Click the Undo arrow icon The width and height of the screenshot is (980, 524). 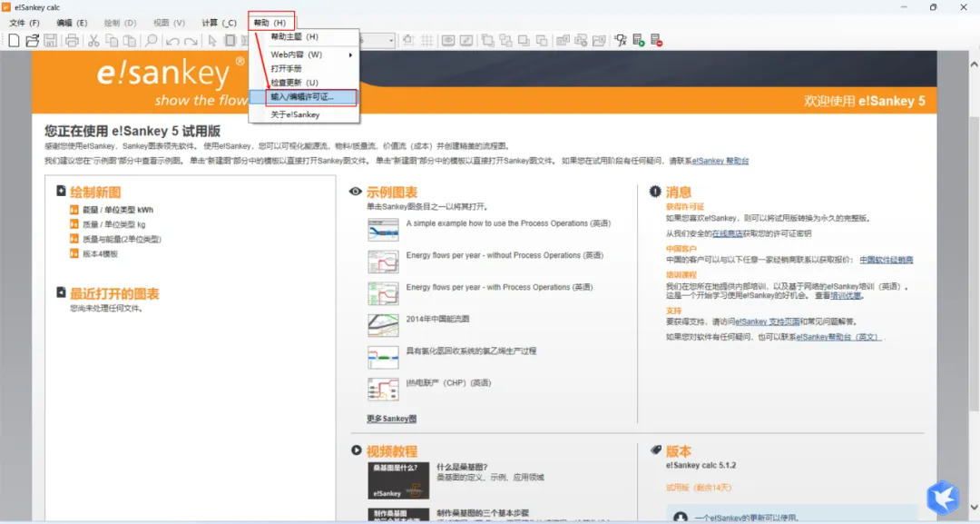click(x=172, y=41)
